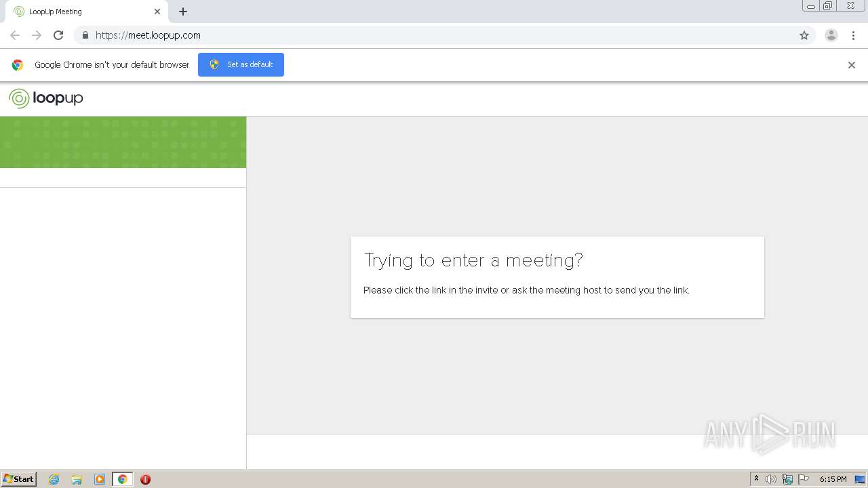Dismiss the default browser infobar

pos(852,65)
